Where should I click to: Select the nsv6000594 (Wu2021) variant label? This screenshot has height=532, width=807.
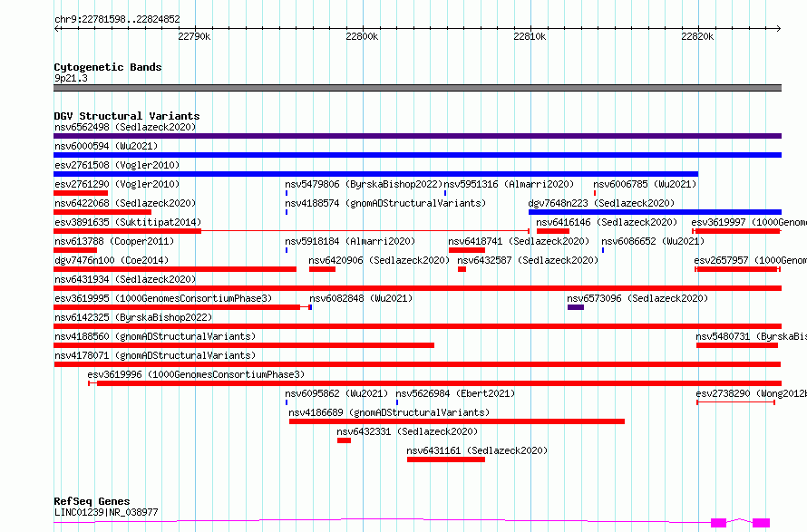(x=106, y=146)
